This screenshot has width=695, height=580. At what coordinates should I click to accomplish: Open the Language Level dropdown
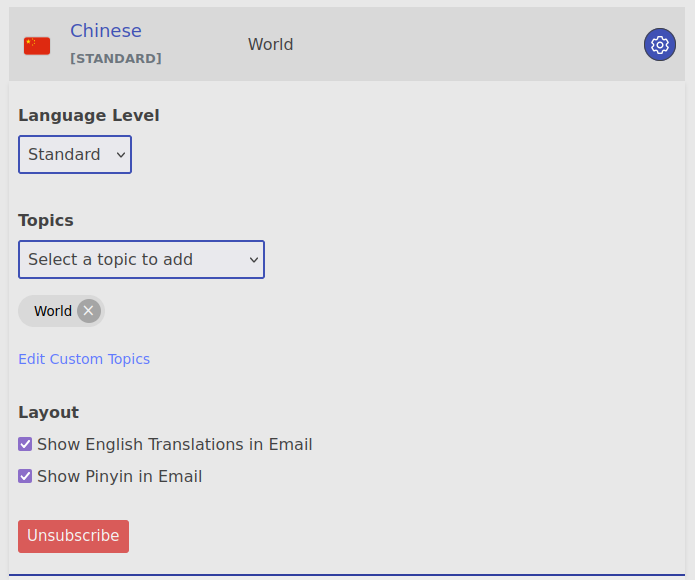point(75,155)
